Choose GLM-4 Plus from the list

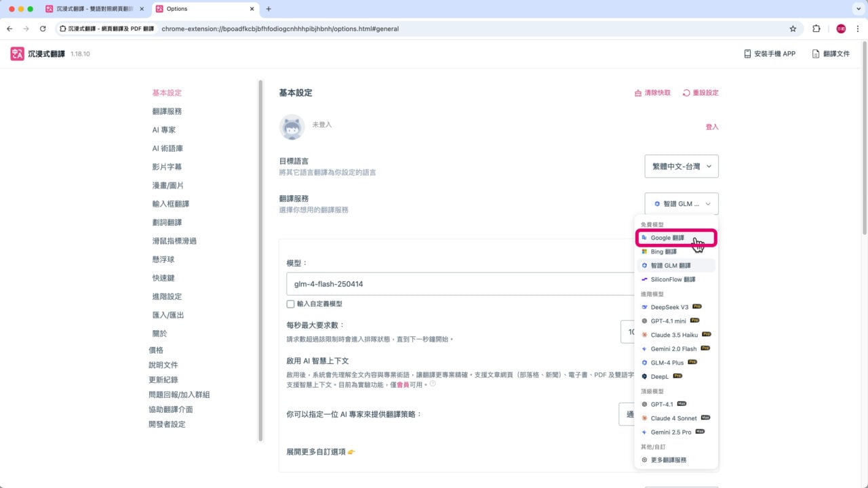click(677, 363)
